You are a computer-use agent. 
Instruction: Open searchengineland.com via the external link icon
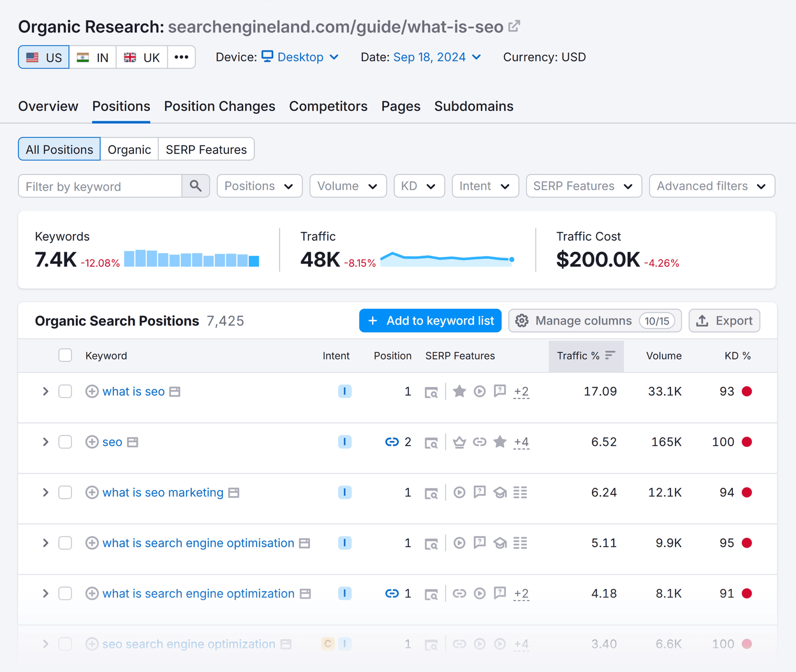pyautogui.click(x=514, y=26)
